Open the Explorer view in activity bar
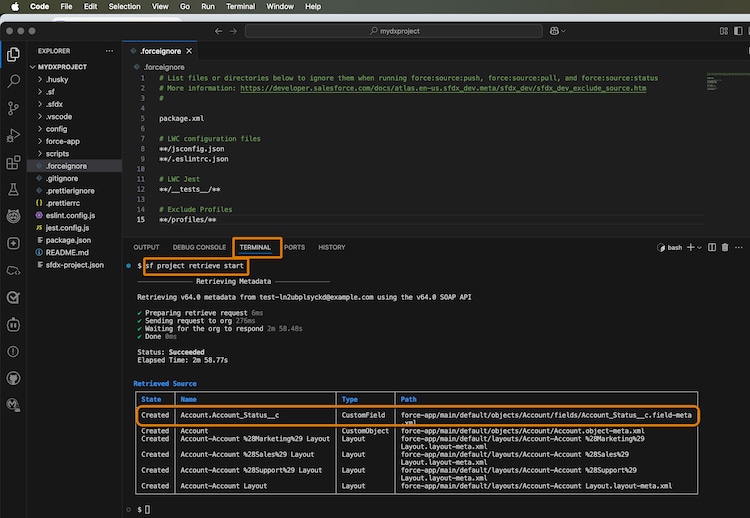The width and height of the screenshot is (750, 518). click(x=13, y=55)
